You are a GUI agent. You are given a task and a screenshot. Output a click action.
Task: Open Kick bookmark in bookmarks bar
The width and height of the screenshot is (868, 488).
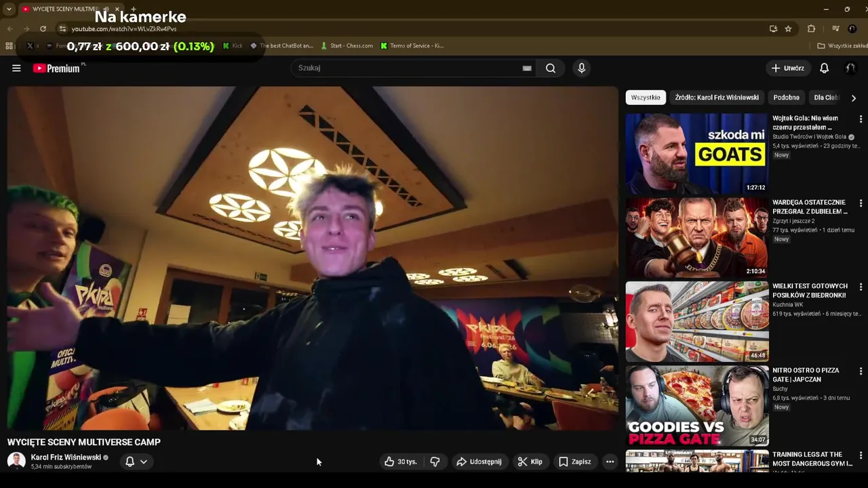click(x=233, y=45)
